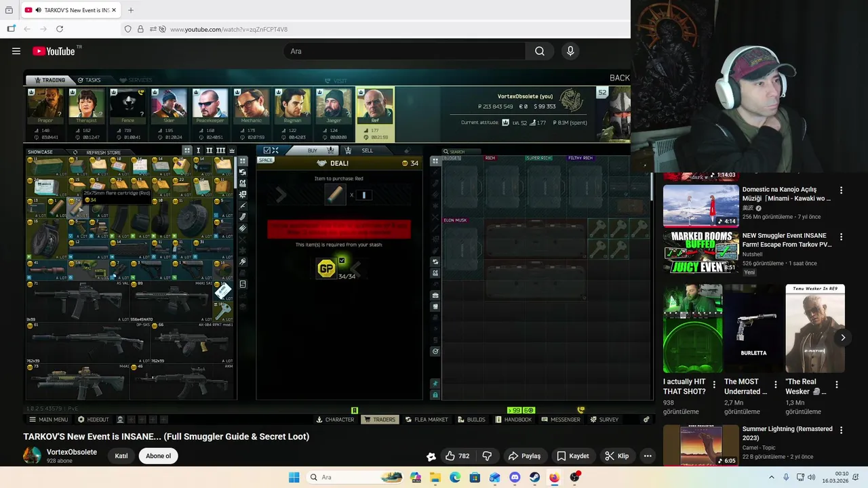Join channel with Katıl button
This screenshot has width=868, height=488.
coord(121,456)
